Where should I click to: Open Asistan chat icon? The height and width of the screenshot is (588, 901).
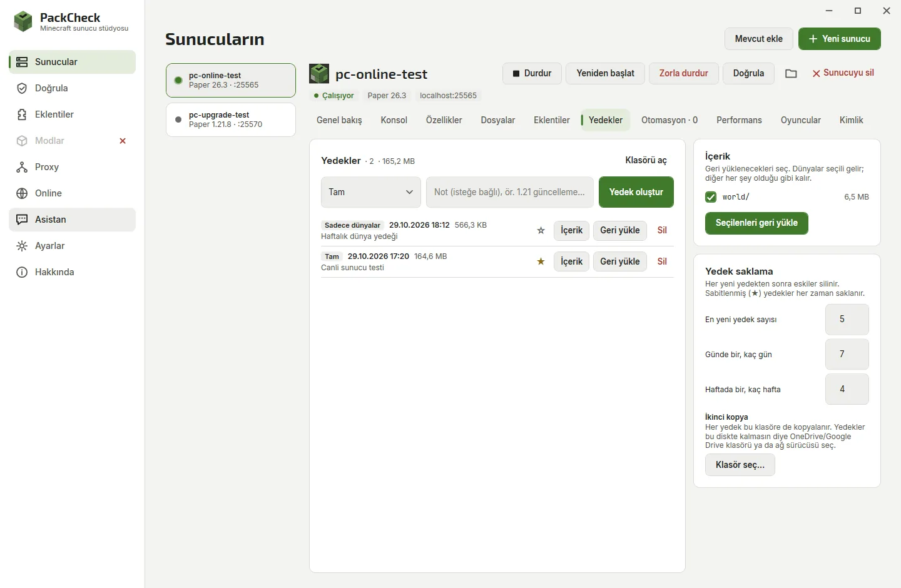pyautogui.click(x=22, y=220)
